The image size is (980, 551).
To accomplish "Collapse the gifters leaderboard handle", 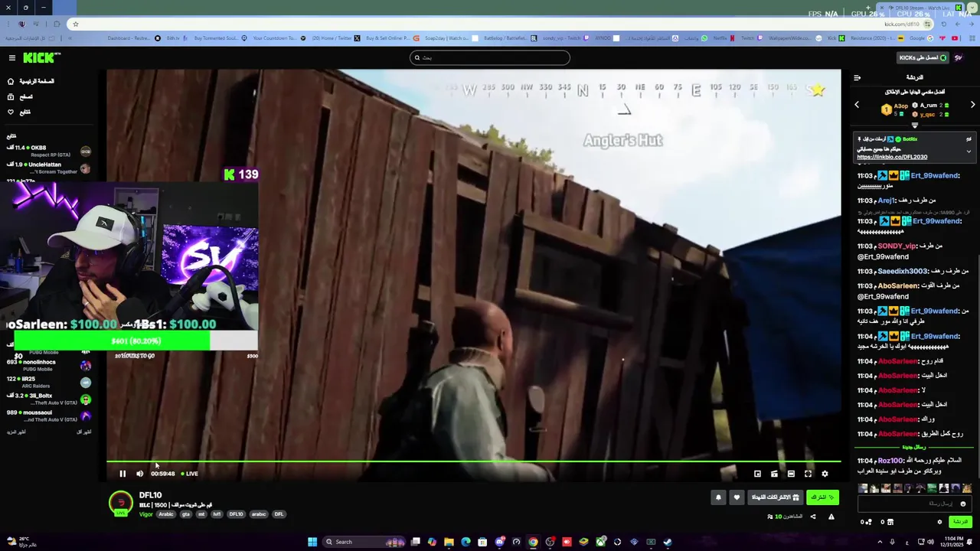I will click(914, 126).
